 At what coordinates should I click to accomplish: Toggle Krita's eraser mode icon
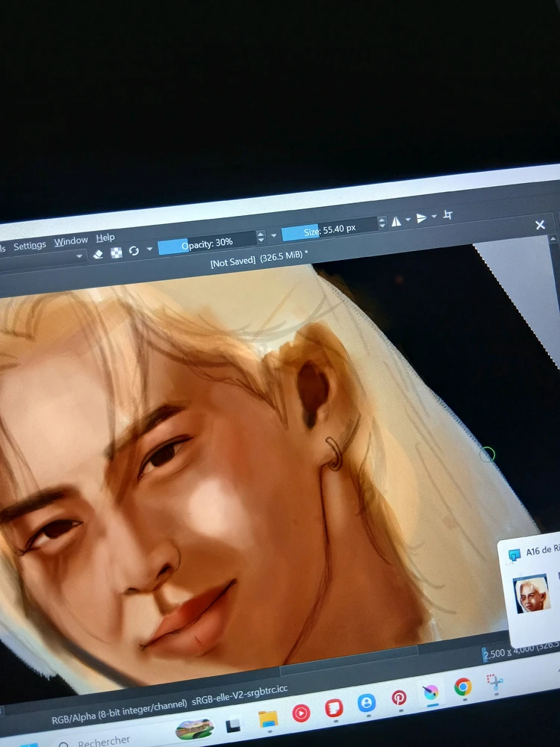[98, 255]
